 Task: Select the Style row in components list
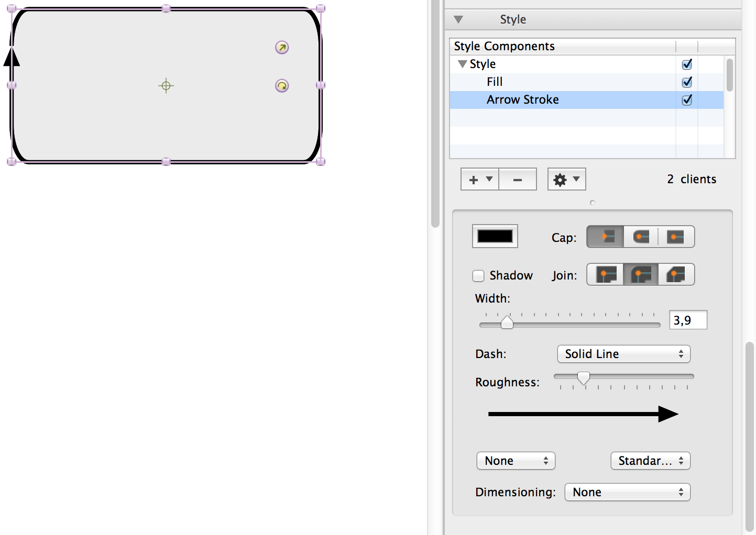(587, 64)
